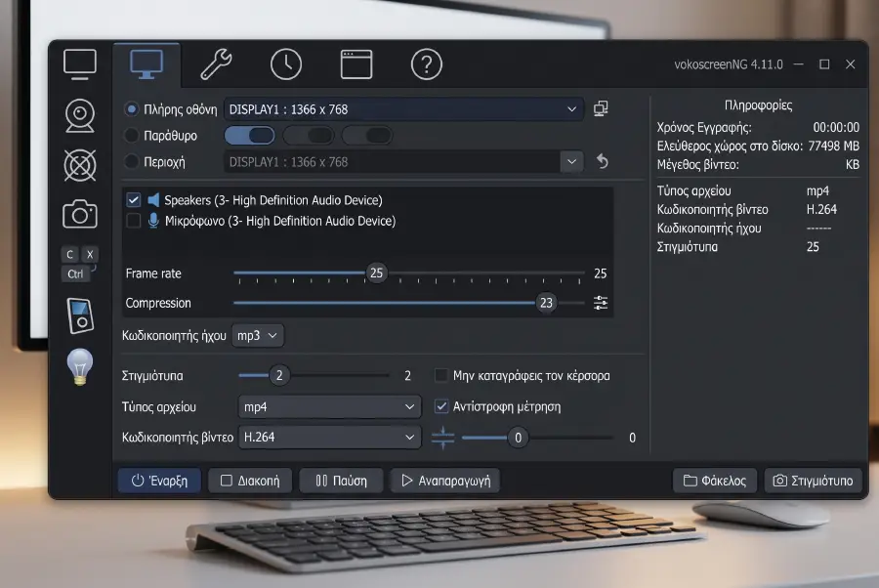Open the snapshot camera section in the sidebar
Screen dimensions: 879x588
coord(80,214)
